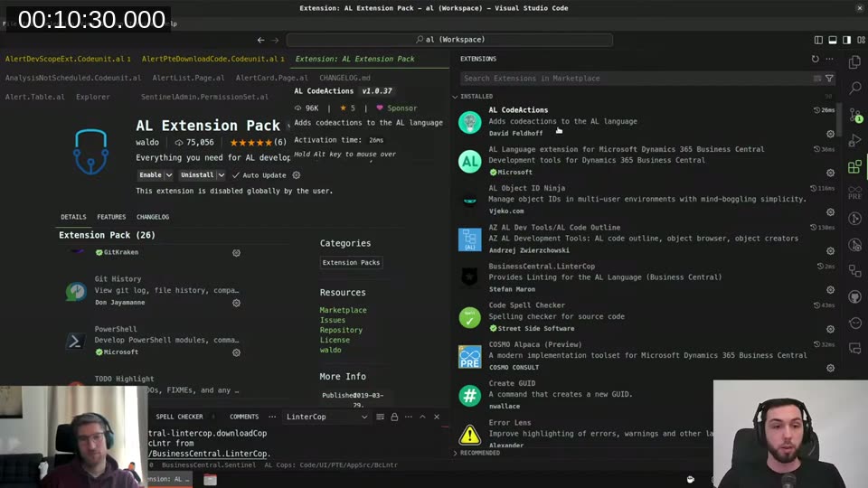868x488 pixels.
Task: Open Extensions view more actions menu
Action: coord(829,59)
